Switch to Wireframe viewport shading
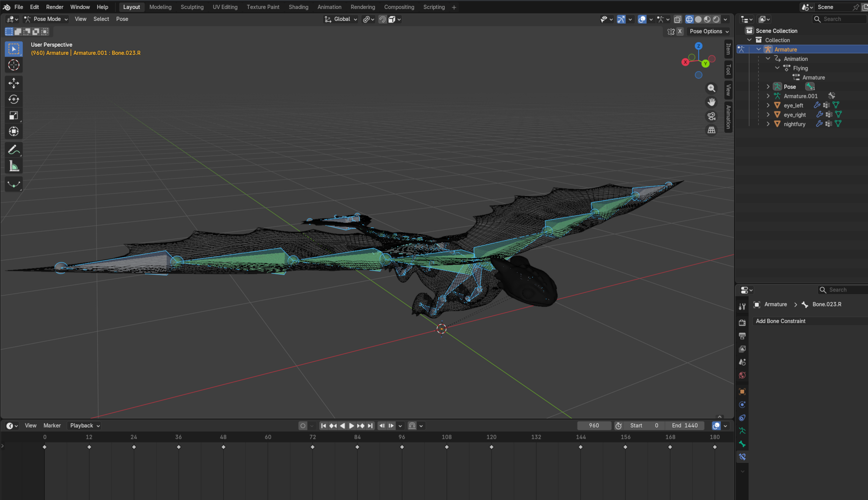Image resolution: width=868 pixels, height=500 pixels. [689, 19]
